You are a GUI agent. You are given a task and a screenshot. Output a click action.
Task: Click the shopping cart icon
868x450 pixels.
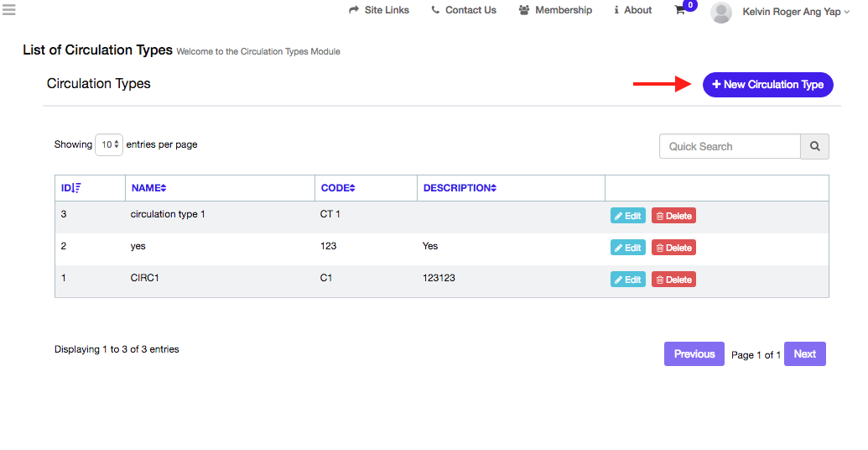click(x=680, y=11)
